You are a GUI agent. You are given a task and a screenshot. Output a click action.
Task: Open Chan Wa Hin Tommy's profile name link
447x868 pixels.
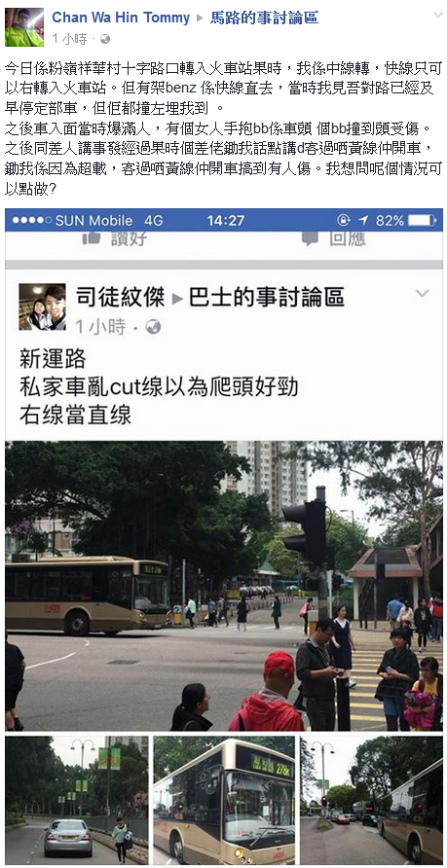pos(121,18)
